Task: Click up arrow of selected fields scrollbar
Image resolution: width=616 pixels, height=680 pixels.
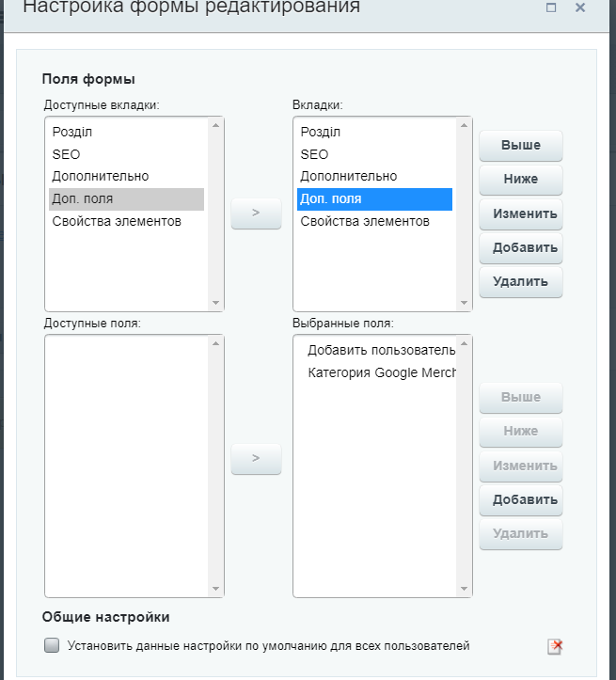Action: [464, 343]
